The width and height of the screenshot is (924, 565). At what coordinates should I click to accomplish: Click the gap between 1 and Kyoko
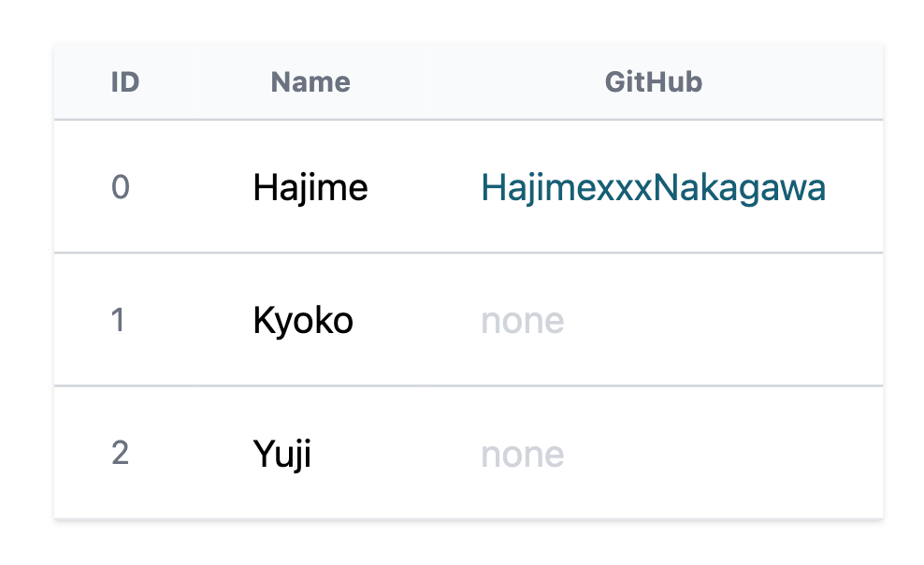(189, 321)
